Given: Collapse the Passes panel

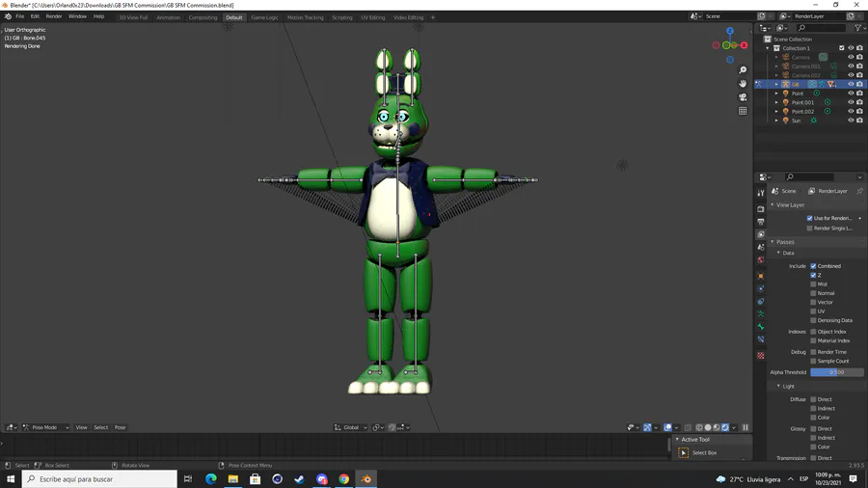Looking at the screenshot, I should point(773,242).
